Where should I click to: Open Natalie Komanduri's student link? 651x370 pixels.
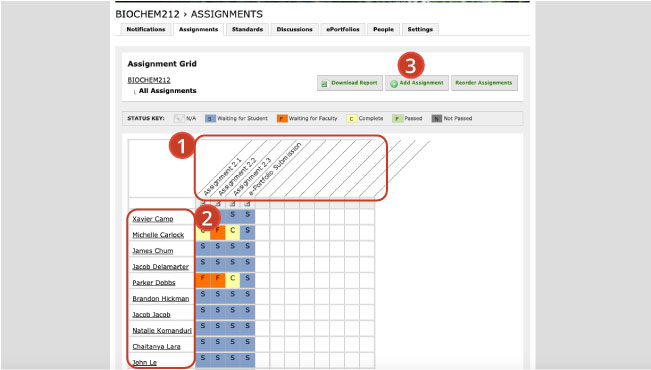coord(162,331)
